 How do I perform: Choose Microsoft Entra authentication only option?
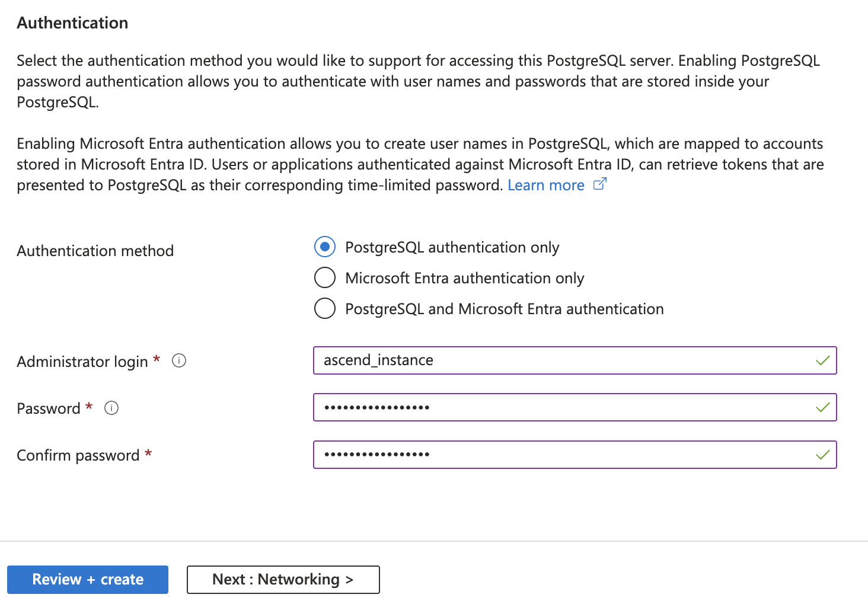(x=325, y=277)
